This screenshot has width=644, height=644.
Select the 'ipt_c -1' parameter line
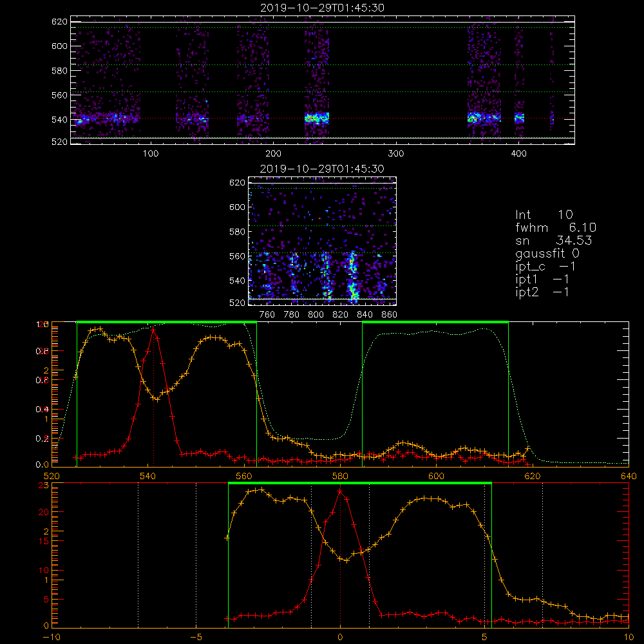pyautogui.click(x=545, y=267)
